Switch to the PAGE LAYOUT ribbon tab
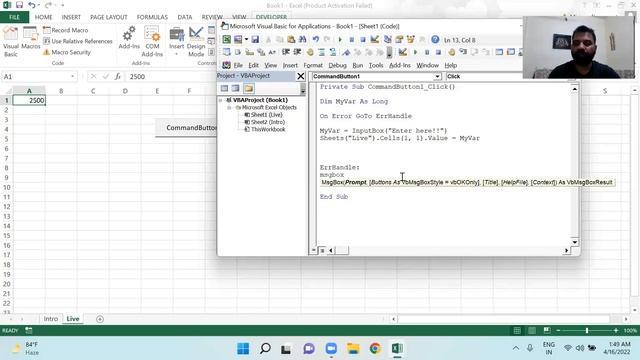 click(x=109, y=17)
